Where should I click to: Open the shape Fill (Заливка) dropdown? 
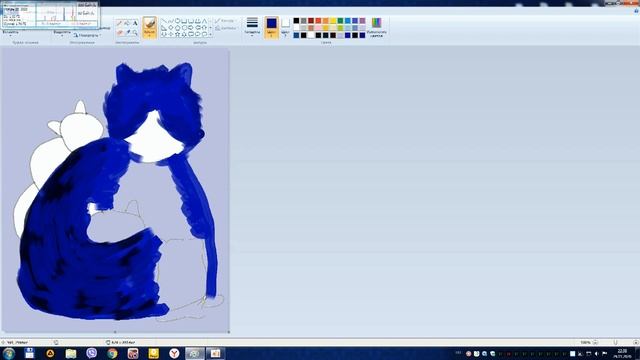tap(226, 28)
